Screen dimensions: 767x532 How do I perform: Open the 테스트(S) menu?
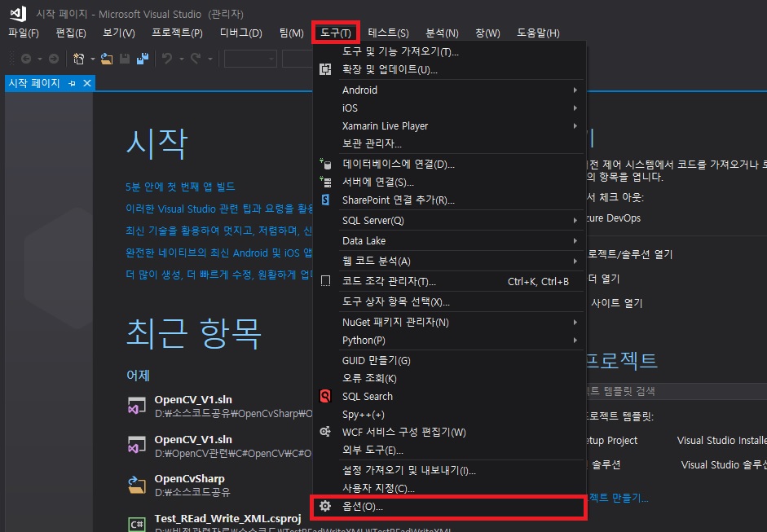[389, 33]
